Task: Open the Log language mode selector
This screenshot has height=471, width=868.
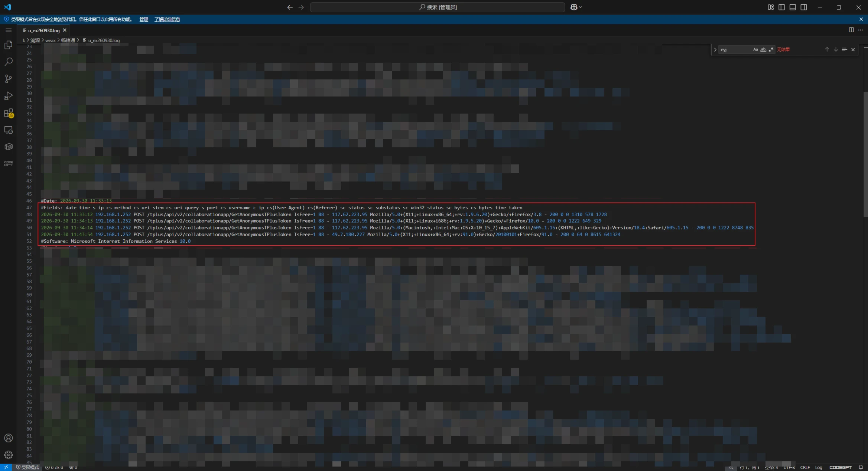Action: tap(819, 467)
